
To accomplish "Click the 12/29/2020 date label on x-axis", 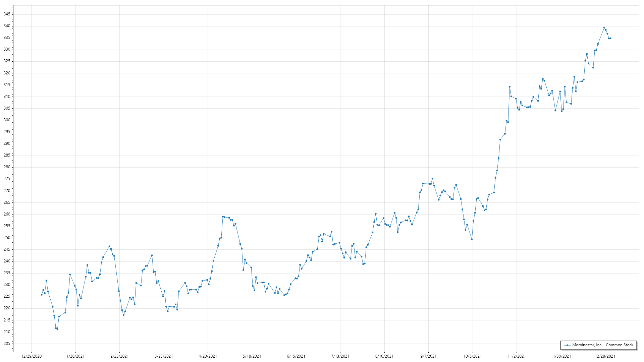I will click(x=32, y=356).
